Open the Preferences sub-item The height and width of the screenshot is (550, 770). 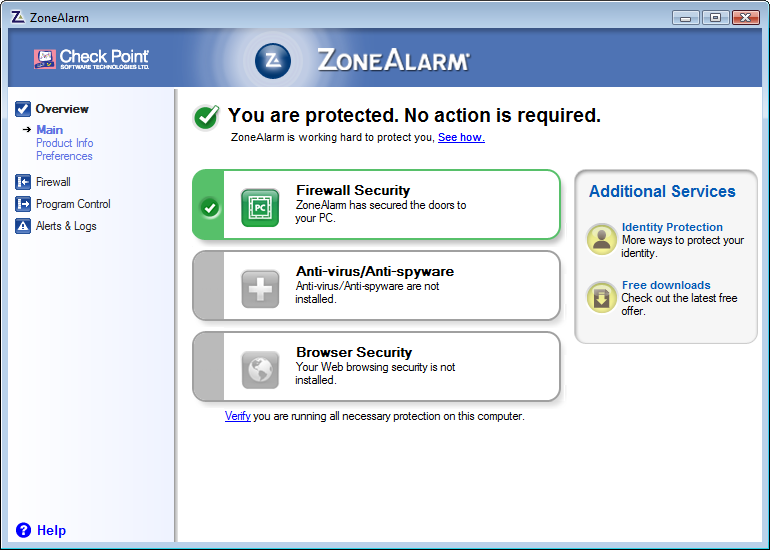pos(64,156)
